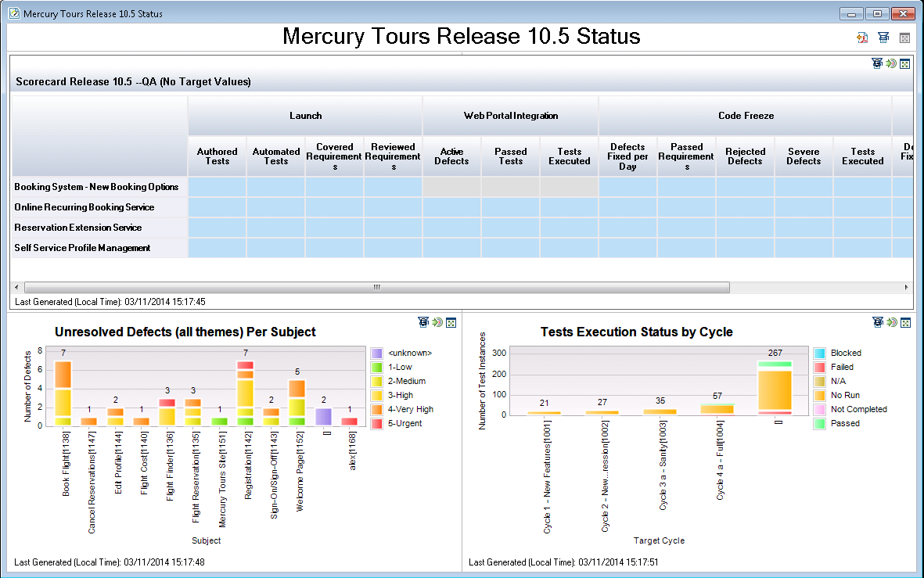
Task: View Tests Execution Status graph in full screen
Action: [906, 322]
